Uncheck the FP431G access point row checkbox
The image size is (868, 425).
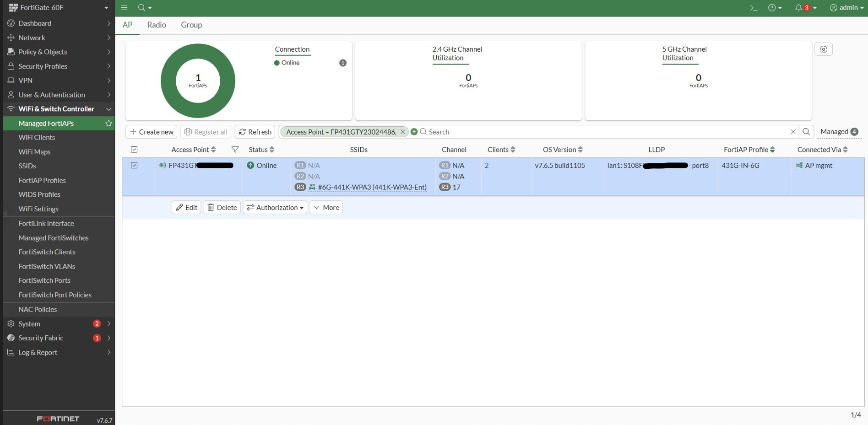pos(134,166)
